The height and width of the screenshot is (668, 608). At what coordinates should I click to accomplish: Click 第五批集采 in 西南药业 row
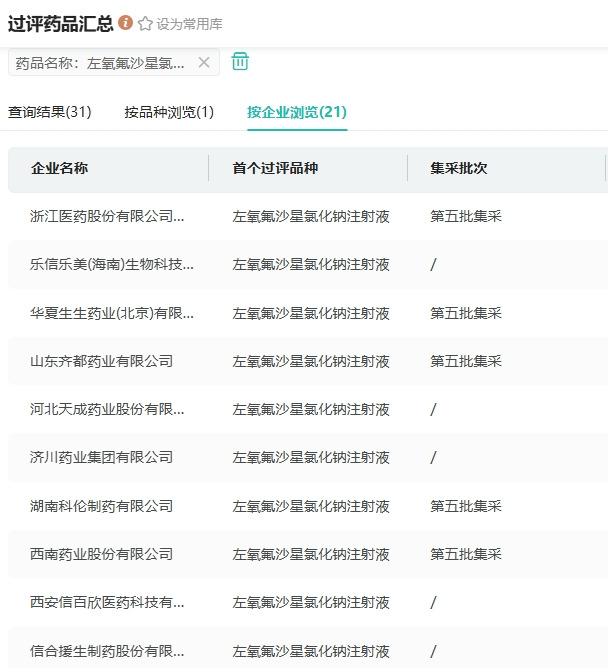(x=466, y=554)
